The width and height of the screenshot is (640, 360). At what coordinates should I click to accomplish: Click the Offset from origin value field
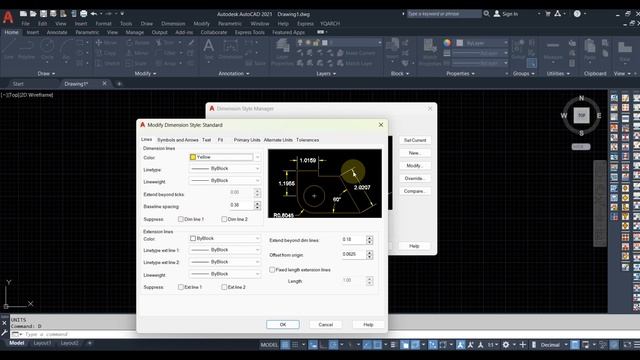pos(353,254)
